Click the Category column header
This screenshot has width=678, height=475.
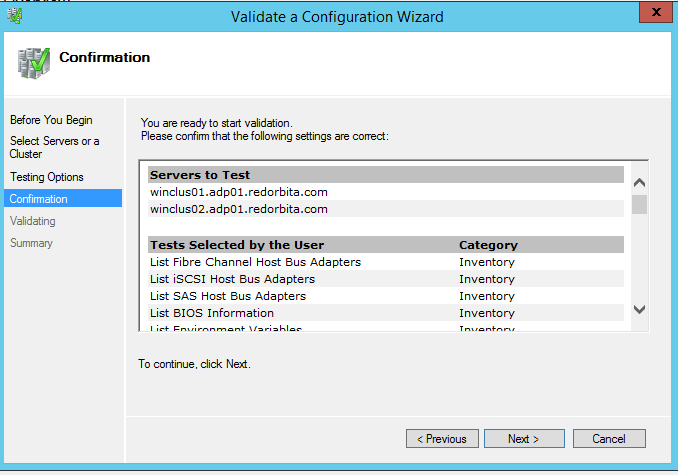click(x=488, y=245)
